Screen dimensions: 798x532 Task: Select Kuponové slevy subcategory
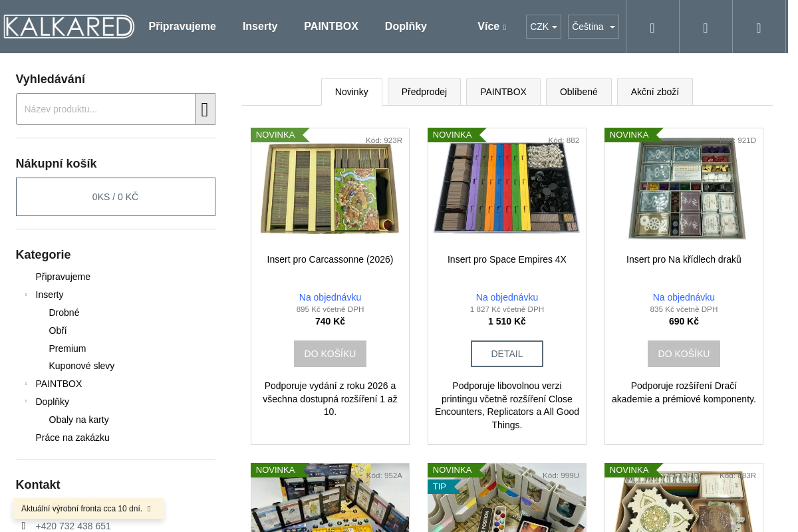(82, 366)
